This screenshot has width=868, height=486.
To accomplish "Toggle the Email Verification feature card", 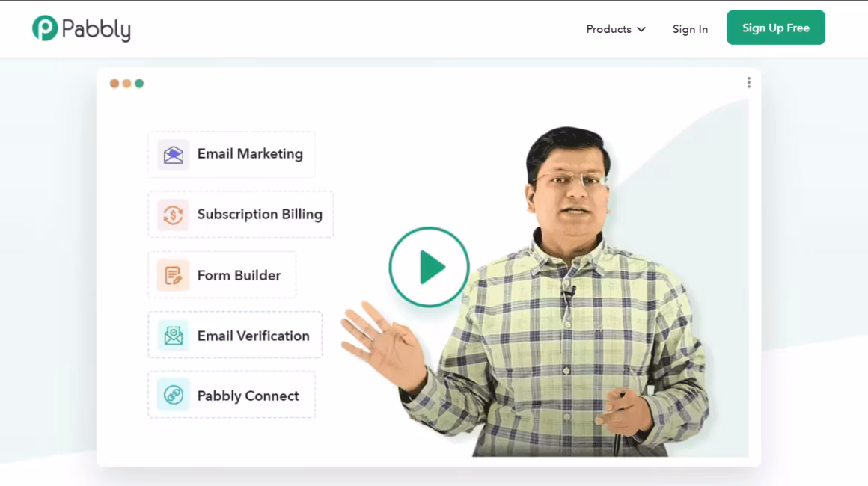I will (x=234, y=335).
